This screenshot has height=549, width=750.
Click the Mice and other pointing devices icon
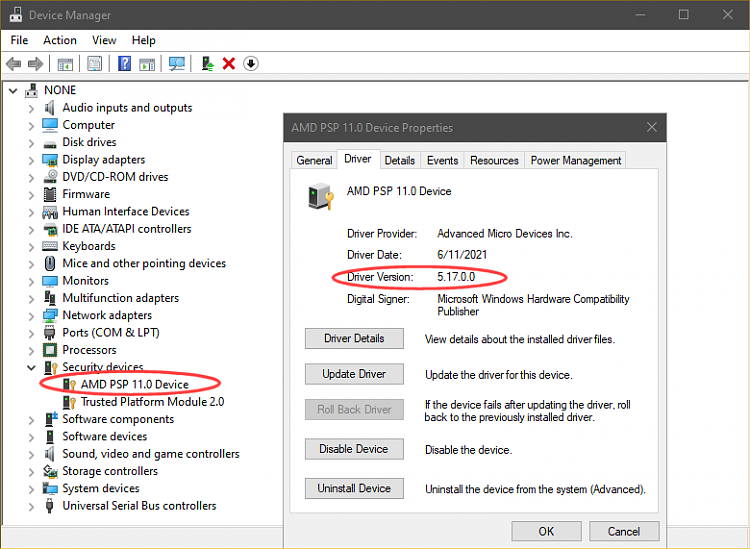(x=50, y=263)
